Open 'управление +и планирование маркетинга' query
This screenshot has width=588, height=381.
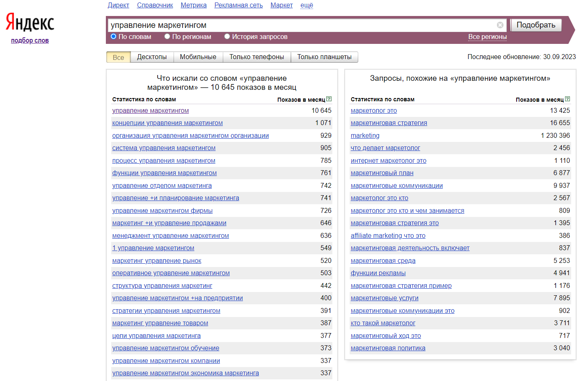176,198
